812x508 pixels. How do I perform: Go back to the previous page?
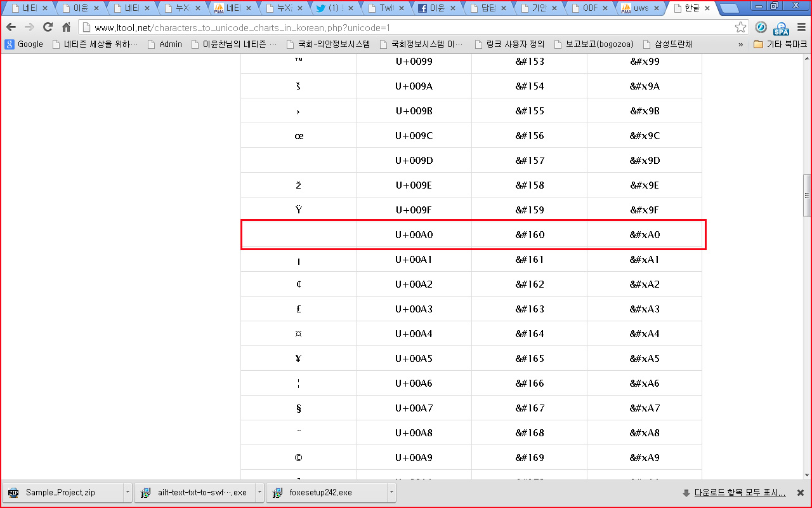(x=11, y=27)
